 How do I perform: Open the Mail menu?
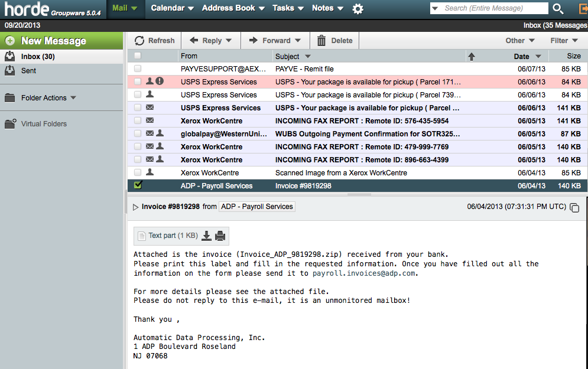(125, 8)
